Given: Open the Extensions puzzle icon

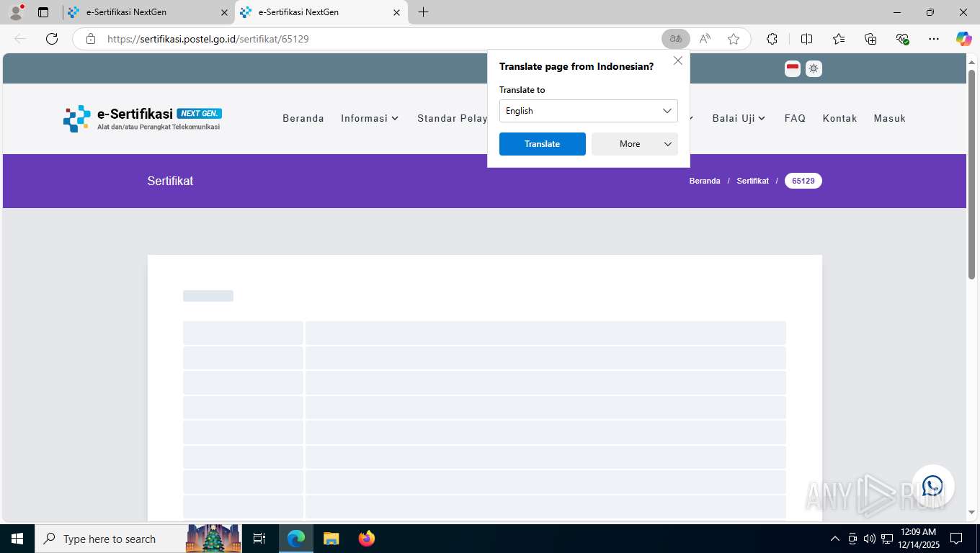Looking at the screenshot, I should coord(772,39).
